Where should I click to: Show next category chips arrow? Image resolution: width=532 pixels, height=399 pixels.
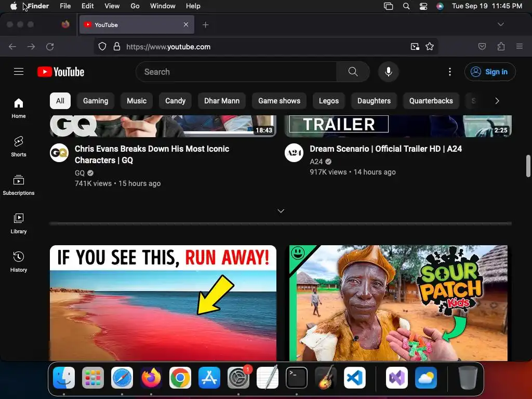[497, 101]
